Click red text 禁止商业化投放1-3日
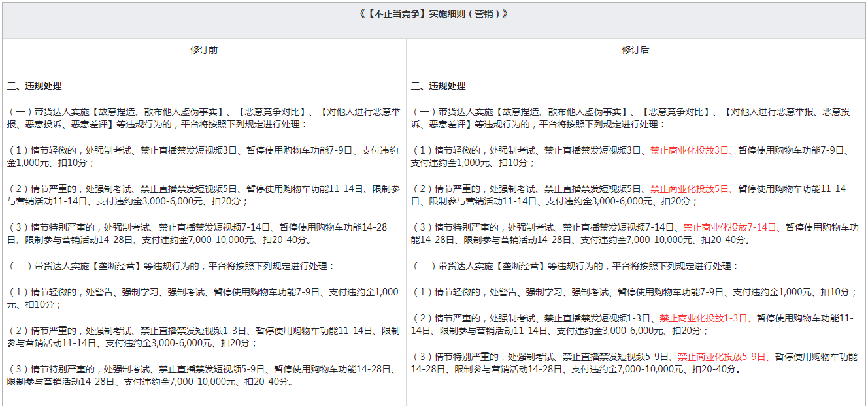This screenshot has width=868, height=409. tap(703, 318)
